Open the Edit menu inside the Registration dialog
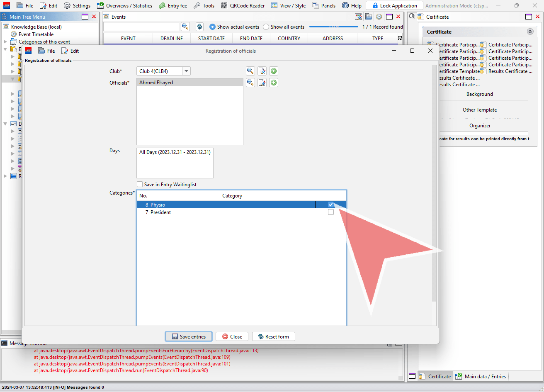 [x=70, y=51]
